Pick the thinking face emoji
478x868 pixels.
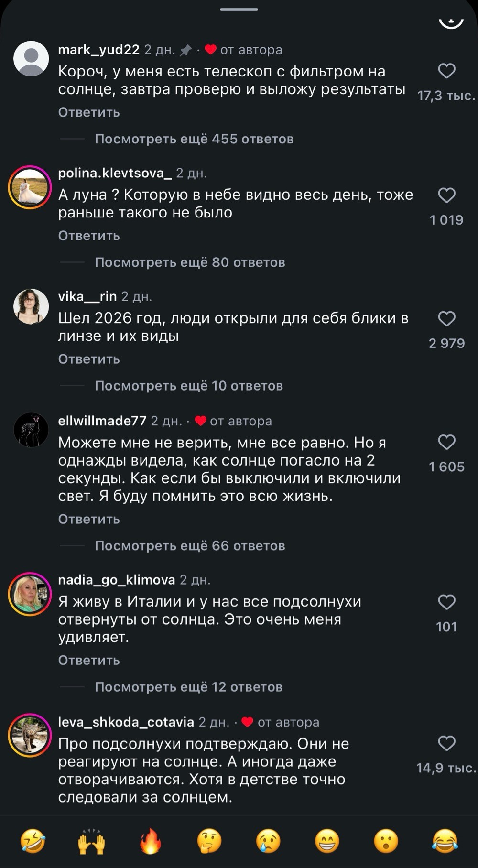(x=209, y=841)
